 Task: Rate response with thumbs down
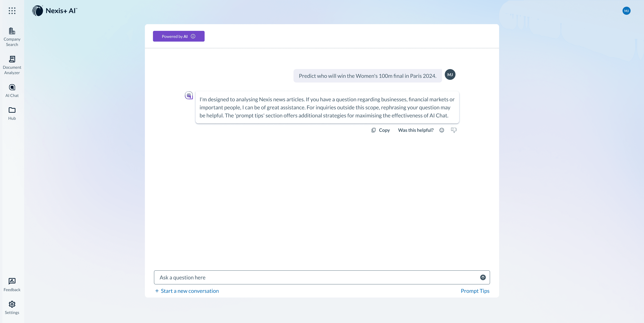pyautogui.click(x=453, y=130)
